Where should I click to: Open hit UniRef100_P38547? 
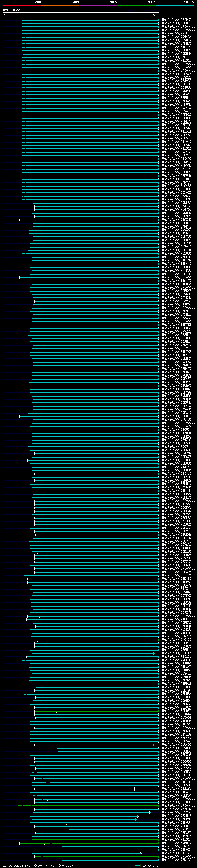click(x=177, y=139)
